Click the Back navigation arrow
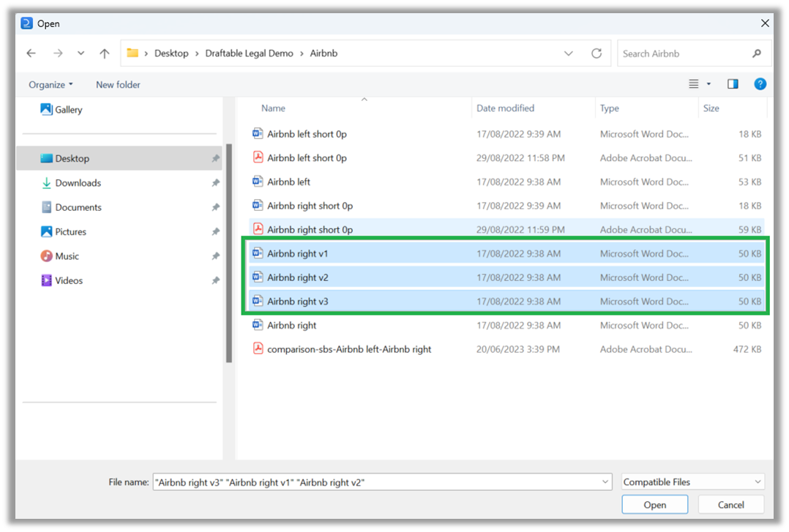This screenshot has width=789, height=532. (x=31, y=53)
